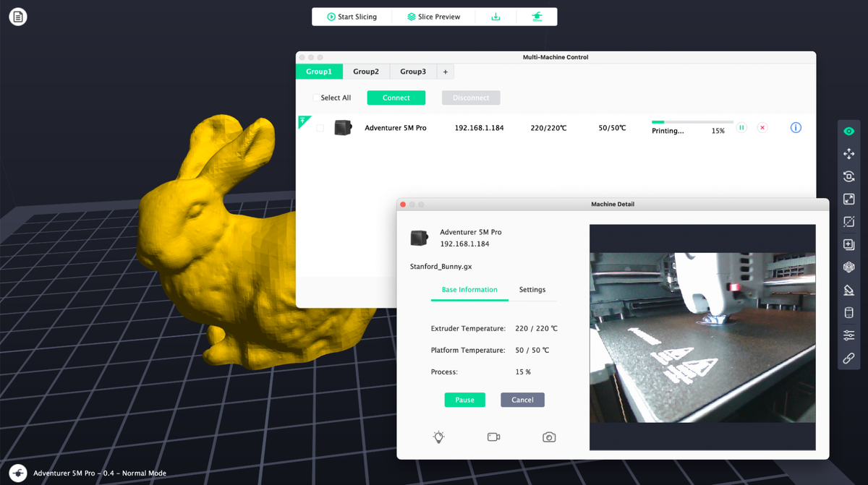Screen dimensions: 868x485
Task: Open the Settings tab in Machine Detail
Action: pos(532,290)
